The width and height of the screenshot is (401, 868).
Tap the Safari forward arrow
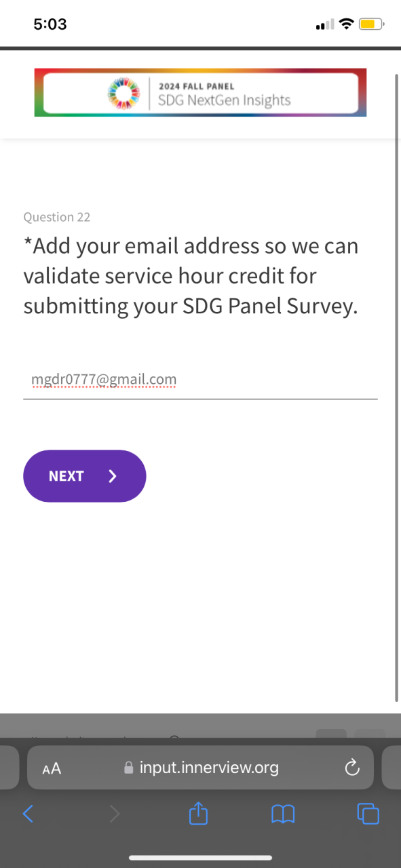(x=114, y=814)
